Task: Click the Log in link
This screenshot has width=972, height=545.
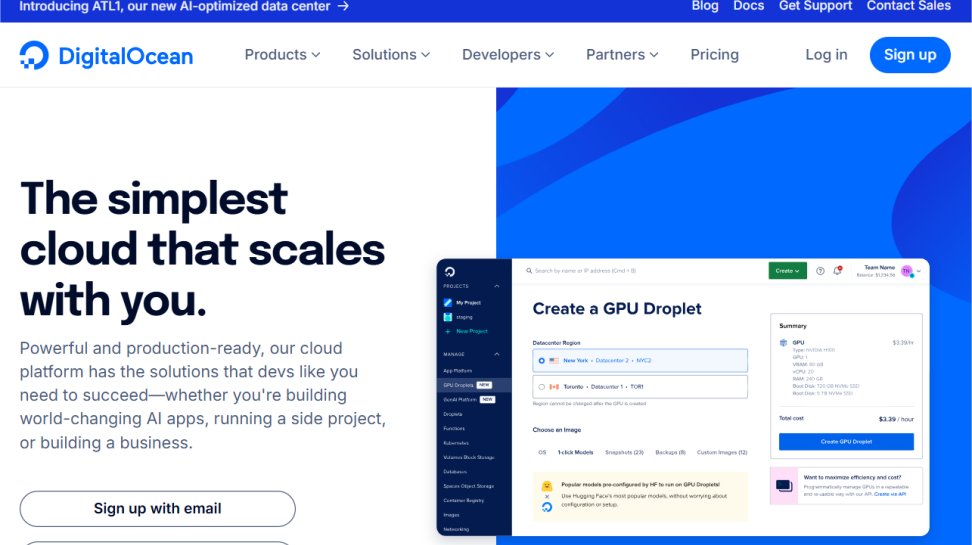Action: 826,55
